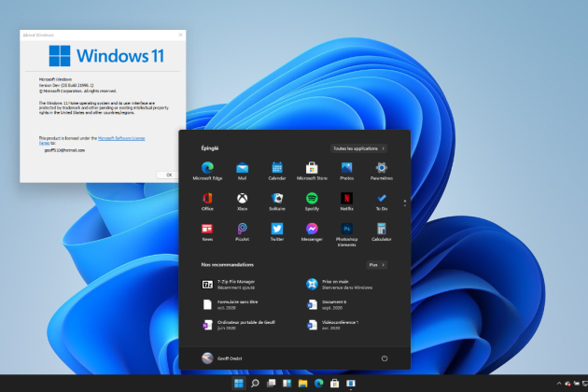
Task: Open the News app
Action: click(x=207, y=231)
